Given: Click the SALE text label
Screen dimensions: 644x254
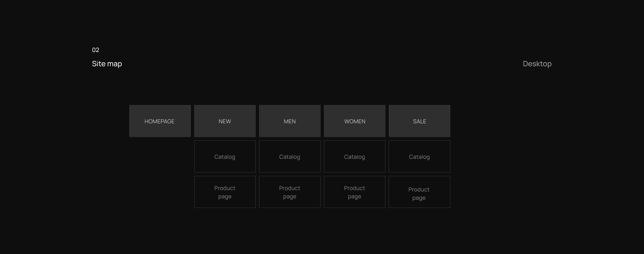Looking at the screenshot, I should 419,121.
